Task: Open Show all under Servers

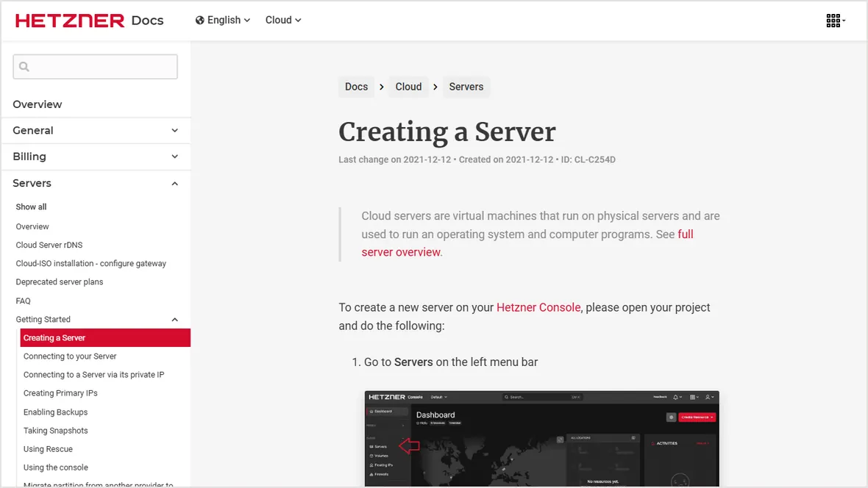Action: click(31, 207)
